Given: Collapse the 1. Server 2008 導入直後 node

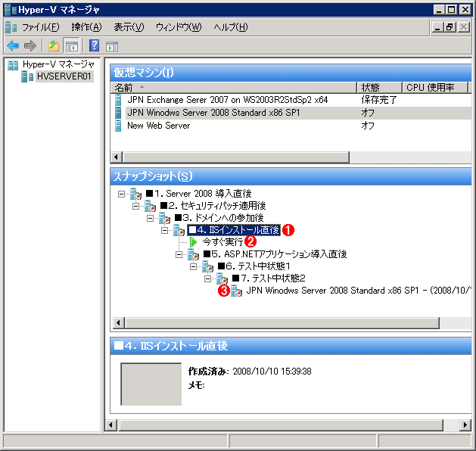Looking at the screenshot, I should (x=121, y=194).
